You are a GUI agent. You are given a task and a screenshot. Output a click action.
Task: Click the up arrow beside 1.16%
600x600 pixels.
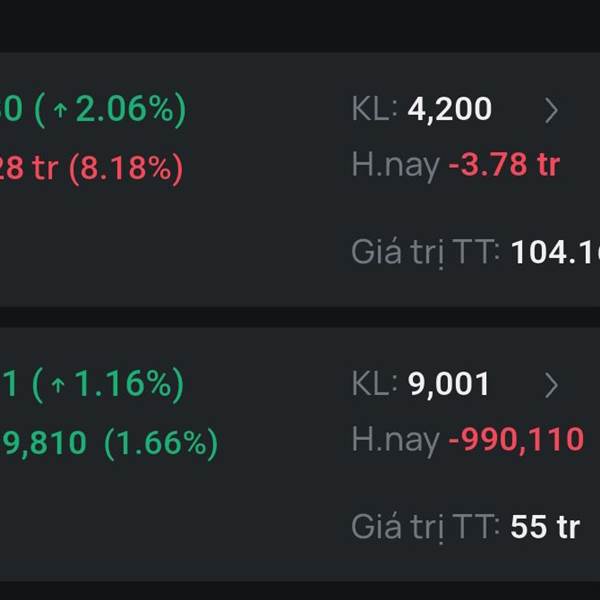pos(58,384)
